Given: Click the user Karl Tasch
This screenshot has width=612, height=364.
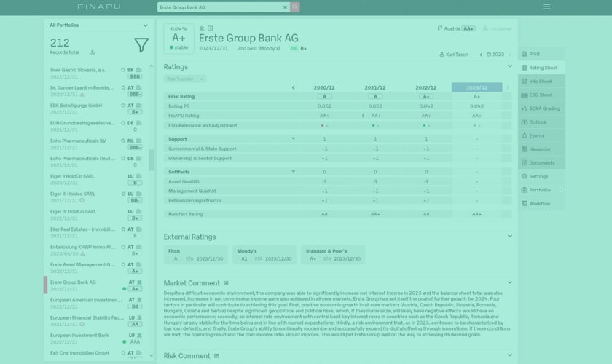Looking at the screenshot, I should [454, 55].
